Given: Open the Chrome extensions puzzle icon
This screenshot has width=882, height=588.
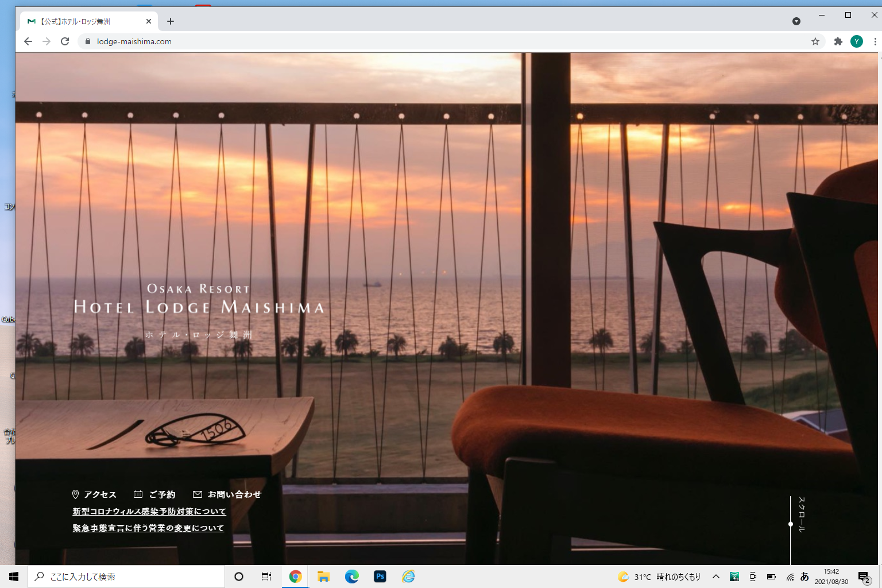Looking at the screenshot, I should [x=838, y=41].
